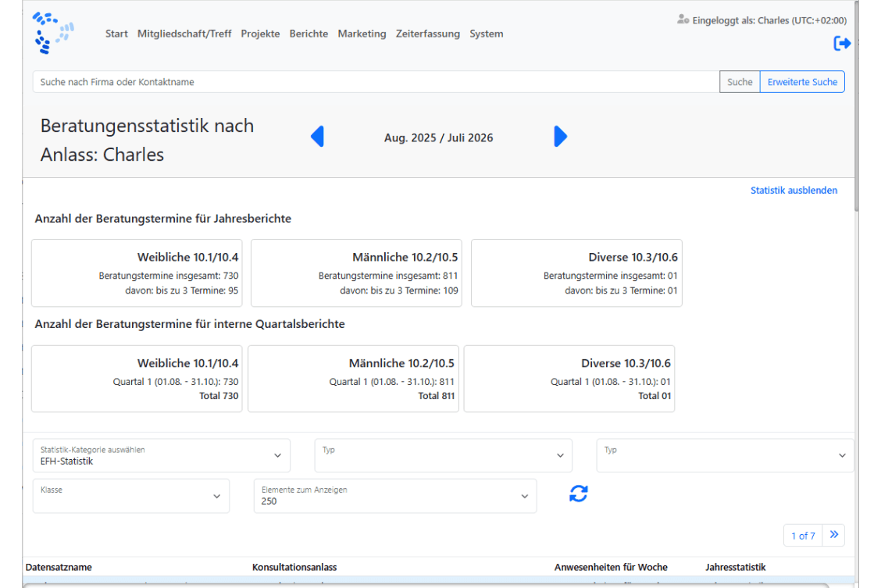Click the Aug. 2025 / Juli 2026 period label

[438, 137]
